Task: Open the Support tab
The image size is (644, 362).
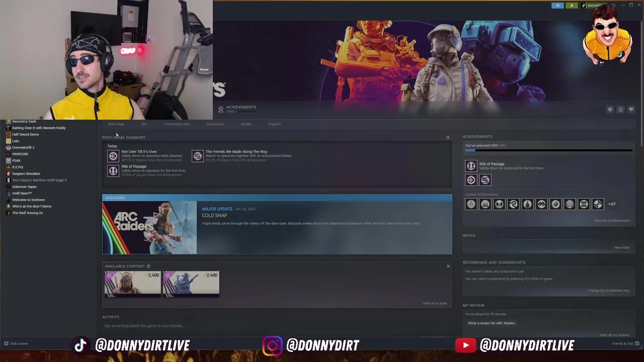Action: pyautogui.click(x=274, y=124)
